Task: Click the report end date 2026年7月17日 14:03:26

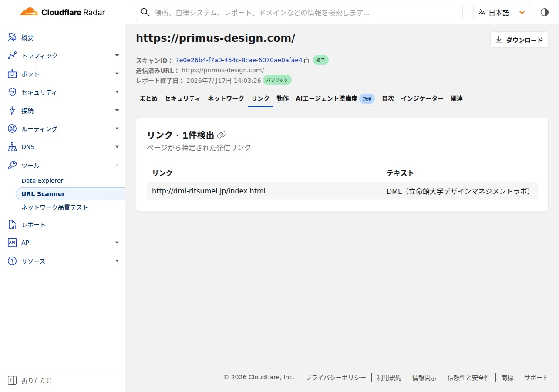Action: pos(224,81)
